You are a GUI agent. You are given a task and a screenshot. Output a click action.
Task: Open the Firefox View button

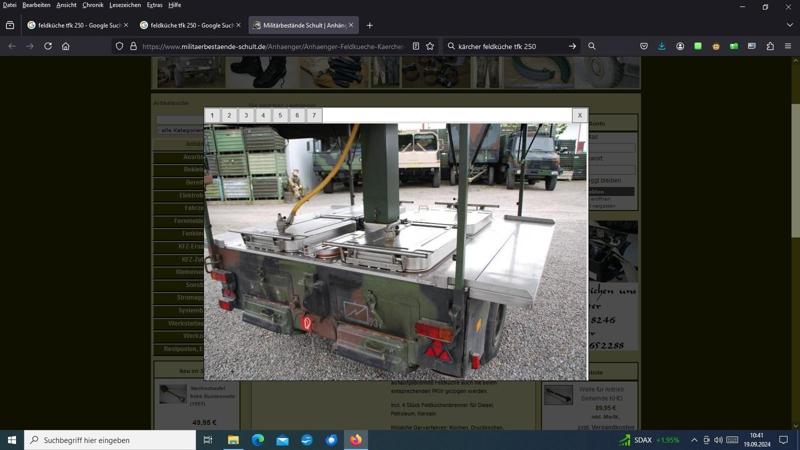(x=10, y=25)
